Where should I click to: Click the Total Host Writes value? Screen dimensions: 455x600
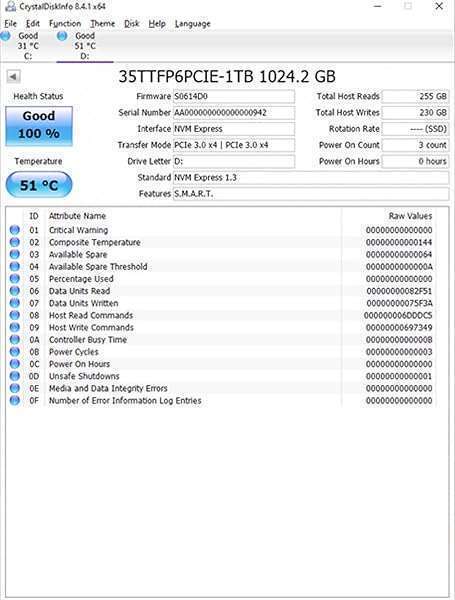415,112
